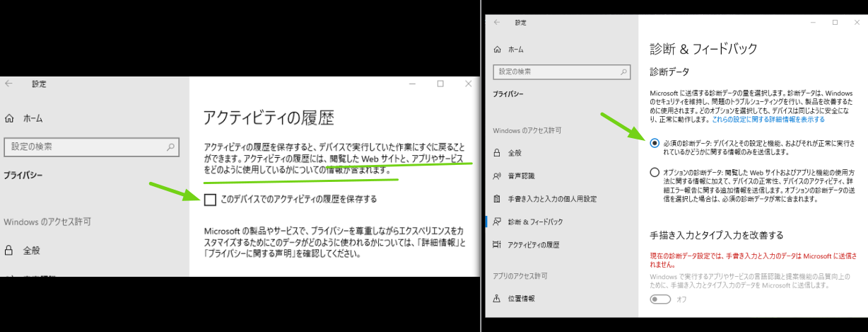
Task: Close the アクティビティの履歴 settings window
Action: tap(468, 84)
